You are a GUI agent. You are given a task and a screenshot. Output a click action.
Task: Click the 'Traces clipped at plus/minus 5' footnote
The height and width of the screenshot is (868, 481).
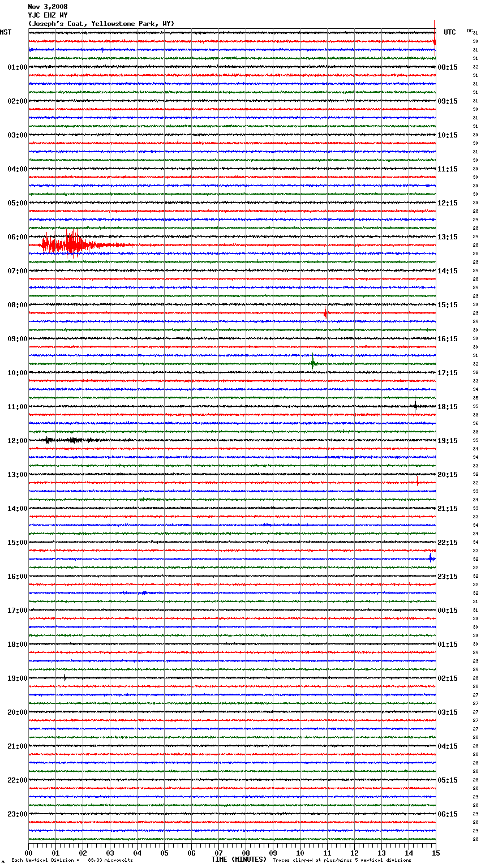pos(342,861)
